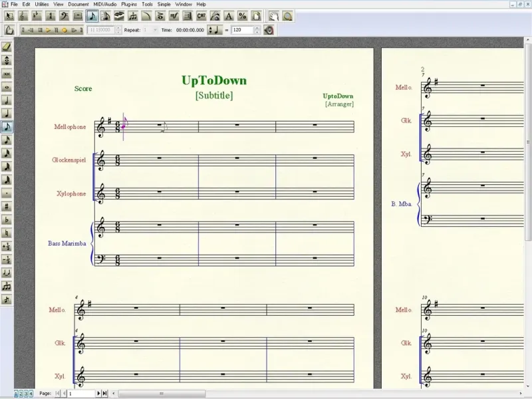Open the Plug-ins menu

[130, 4]
